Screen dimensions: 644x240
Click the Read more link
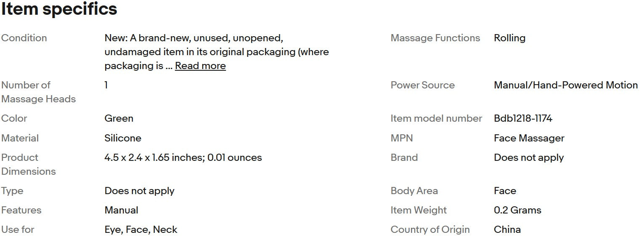pyautogui.click(x=200, y=66)
